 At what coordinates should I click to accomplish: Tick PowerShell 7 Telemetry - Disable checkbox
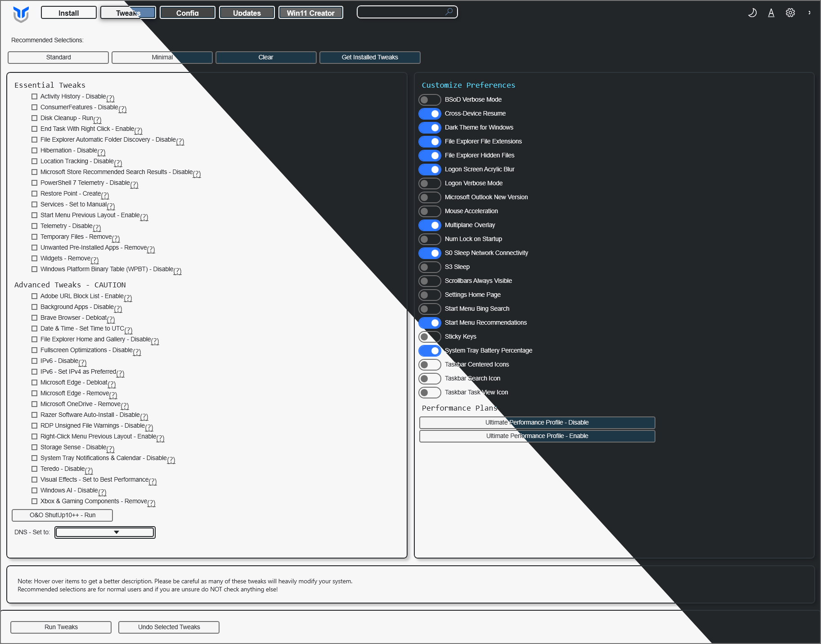pos(34,183)
